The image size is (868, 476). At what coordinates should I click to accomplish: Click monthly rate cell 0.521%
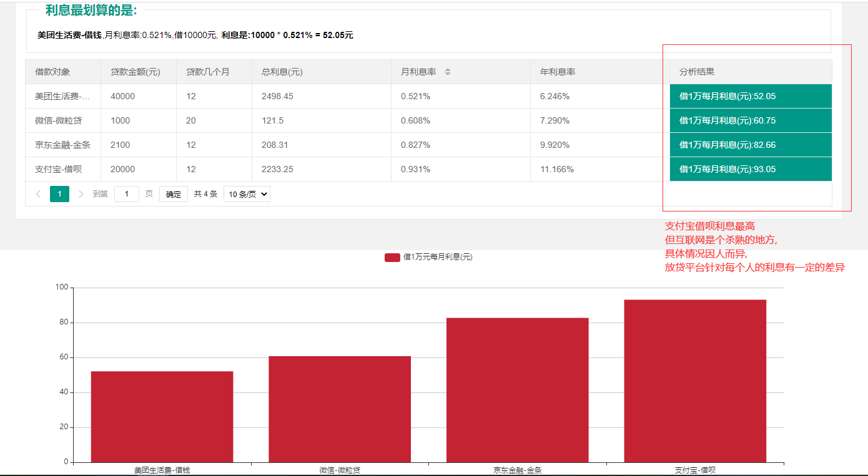461,96
